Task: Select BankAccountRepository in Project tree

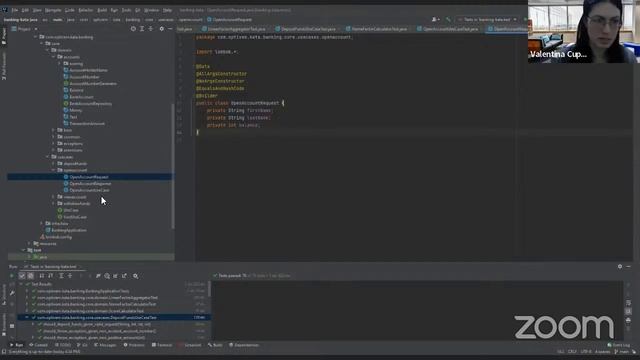Action: [x=90, y=104]
